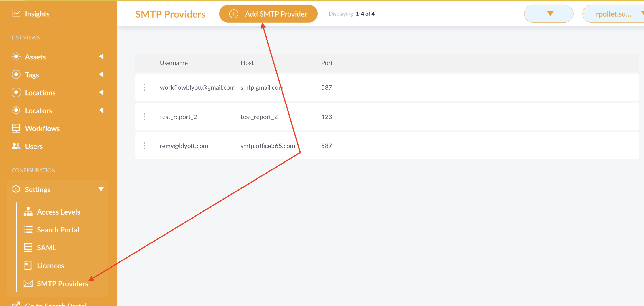This screenshot has height=306, width=644.
Task: Click the Licences document icon
Action: [28, 265]
